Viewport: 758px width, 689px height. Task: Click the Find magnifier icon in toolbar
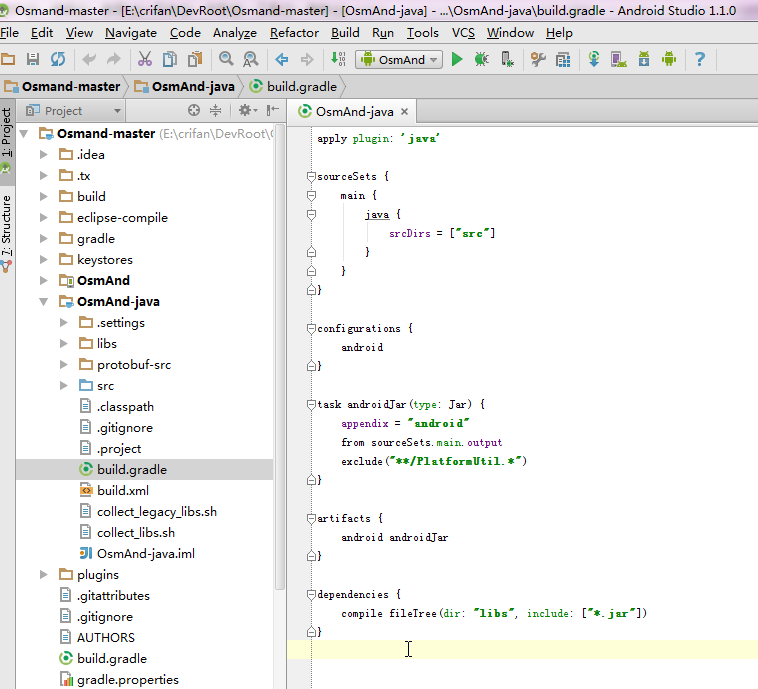[x=227, y=60]
